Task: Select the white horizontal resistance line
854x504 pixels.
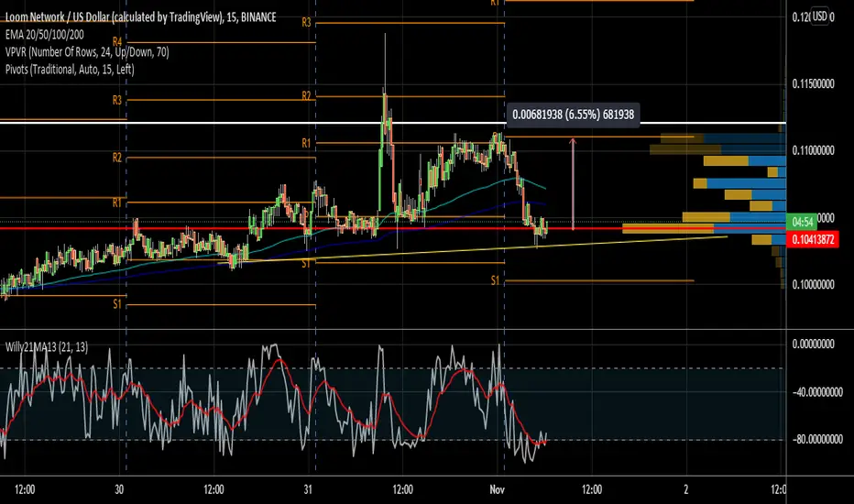Action: click(392, 123)
